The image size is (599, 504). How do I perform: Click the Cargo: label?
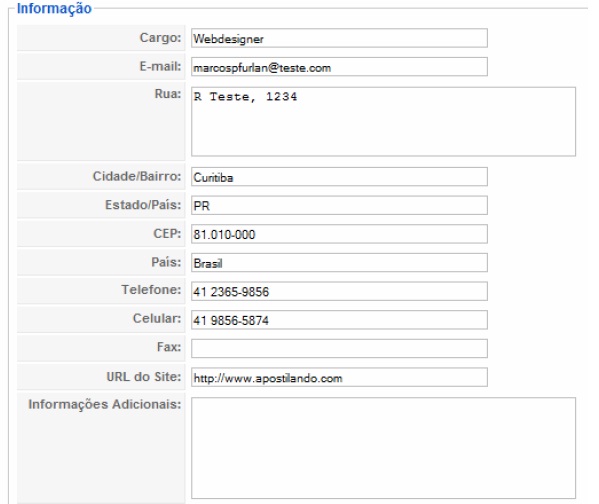pyautogui.click(x=160, y=37)
